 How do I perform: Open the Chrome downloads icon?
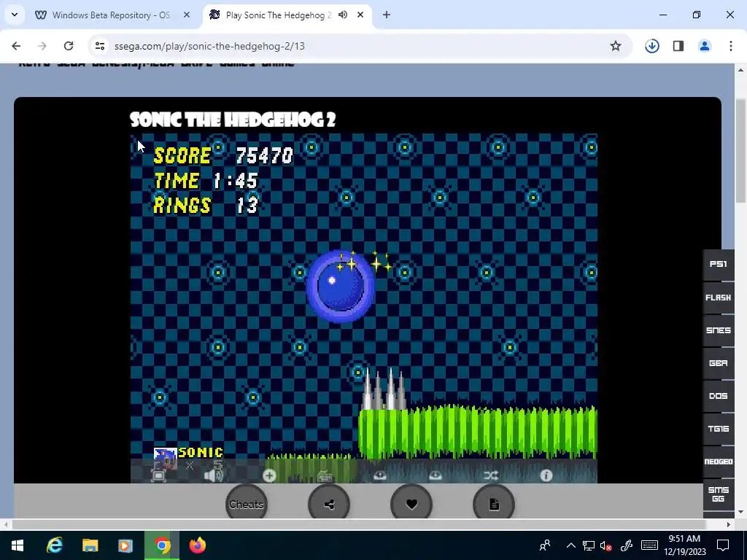tap(652, 46)
